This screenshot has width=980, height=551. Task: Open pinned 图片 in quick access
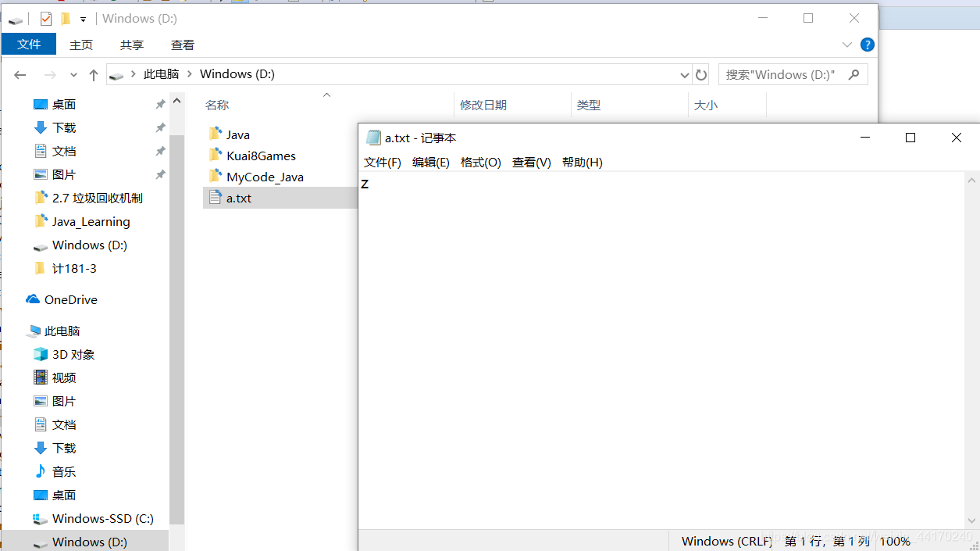click(64, 174)
